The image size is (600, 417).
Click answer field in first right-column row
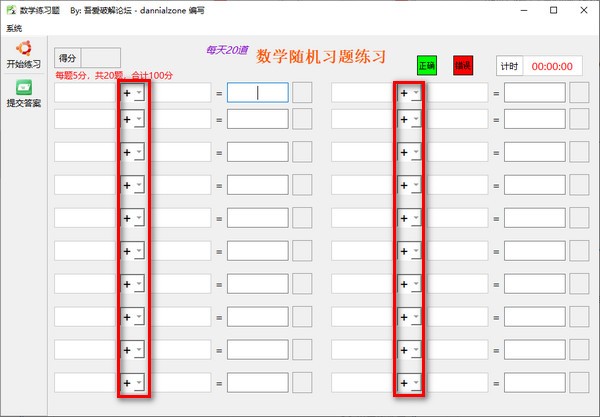(x=535, y=93)
